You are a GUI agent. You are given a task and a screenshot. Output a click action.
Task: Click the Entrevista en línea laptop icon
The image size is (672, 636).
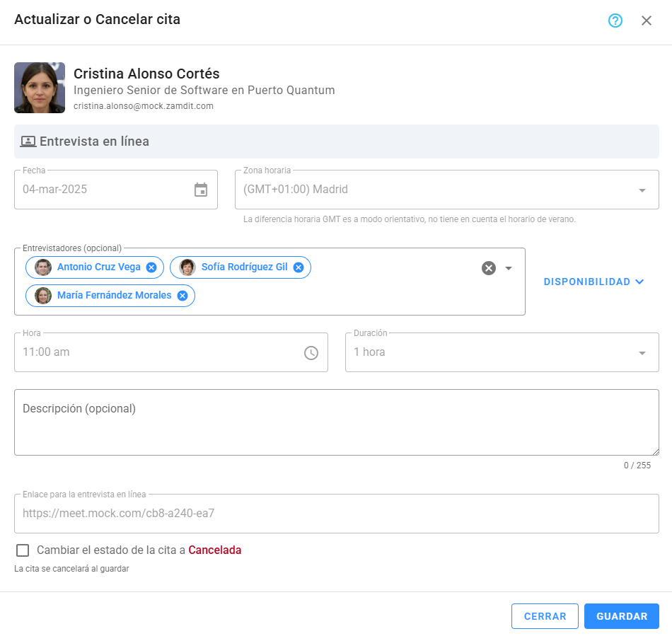click(x=28, y=141)
